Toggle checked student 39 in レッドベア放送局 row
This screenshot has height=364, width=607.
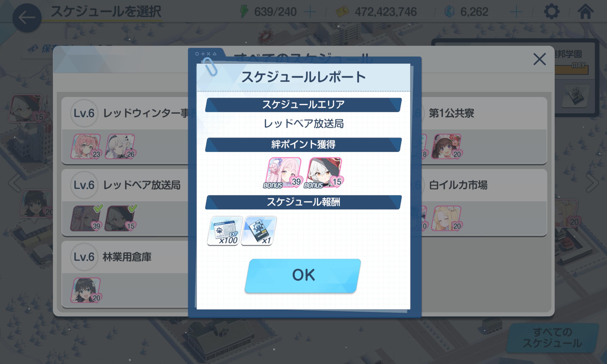[x=86, y=218]
